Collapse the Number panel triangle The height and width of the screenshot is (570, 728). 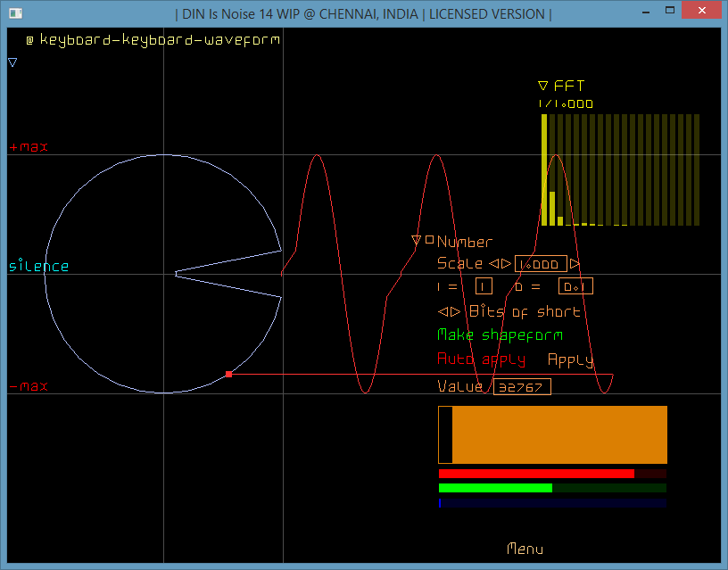click(416, 240)
